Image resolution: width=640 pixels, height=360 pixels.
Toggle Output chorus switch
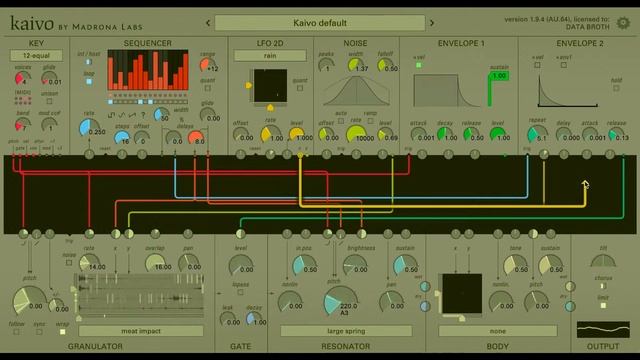[603, 286]
